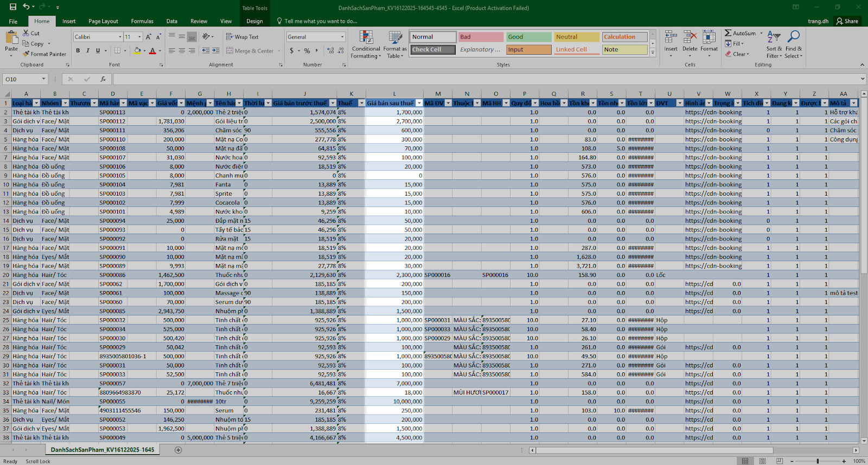Screen dimensions: 868x465
Task: Open filter dropdown for Giá bán sau thuế
Action: [x=419, y=103]
